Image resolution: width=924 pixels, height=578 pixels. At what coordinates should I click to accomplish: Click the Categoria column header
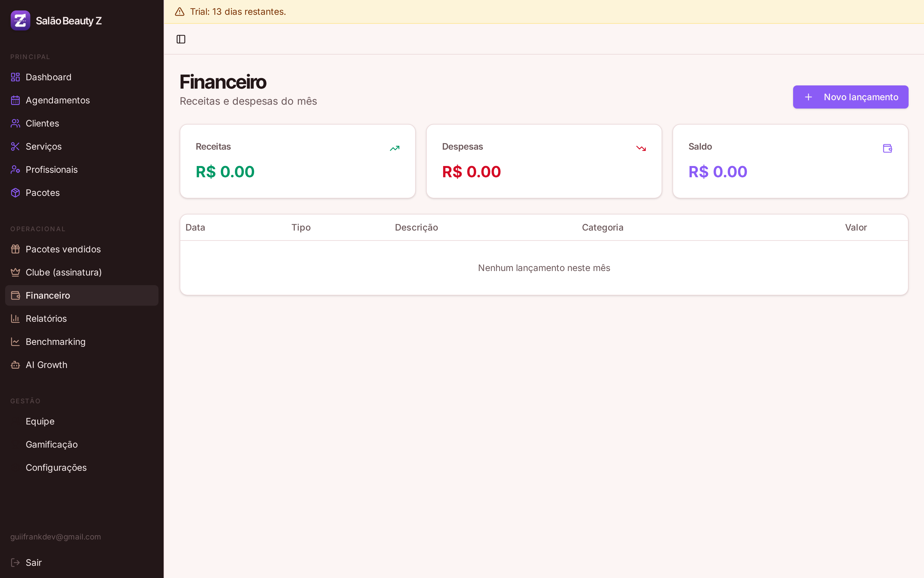pyautogui.click(x=603, y=227)
